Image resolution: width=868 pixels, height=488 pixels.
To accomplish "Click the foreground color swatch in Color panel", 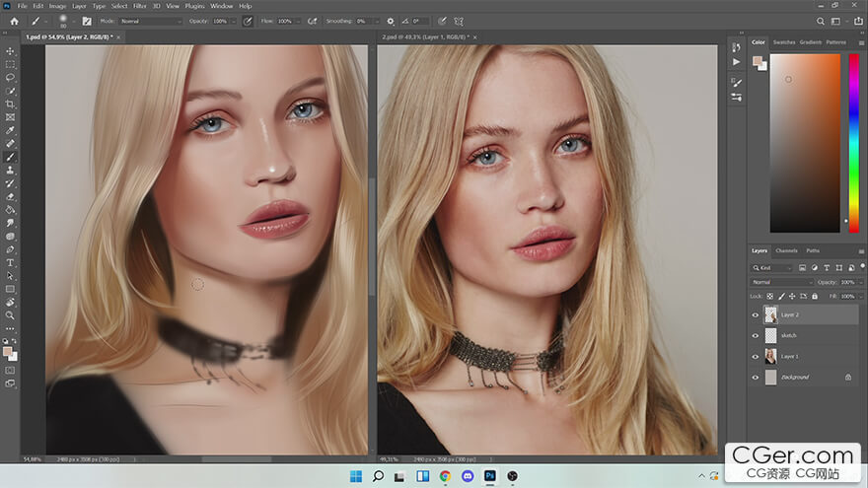I will (x=758, y=60).
